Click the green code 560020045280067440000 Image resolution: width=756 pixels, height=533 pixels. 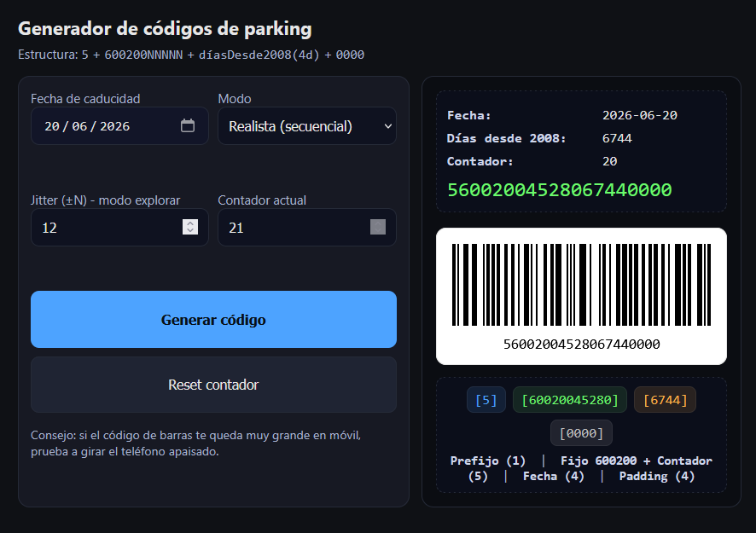coord(559,190)
